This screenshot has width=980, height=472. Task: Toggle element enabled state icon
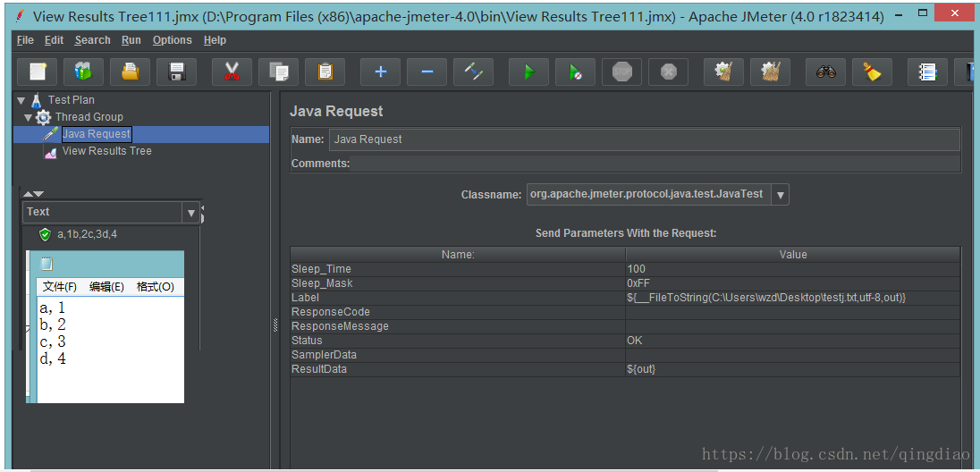(x=473, y=72)
